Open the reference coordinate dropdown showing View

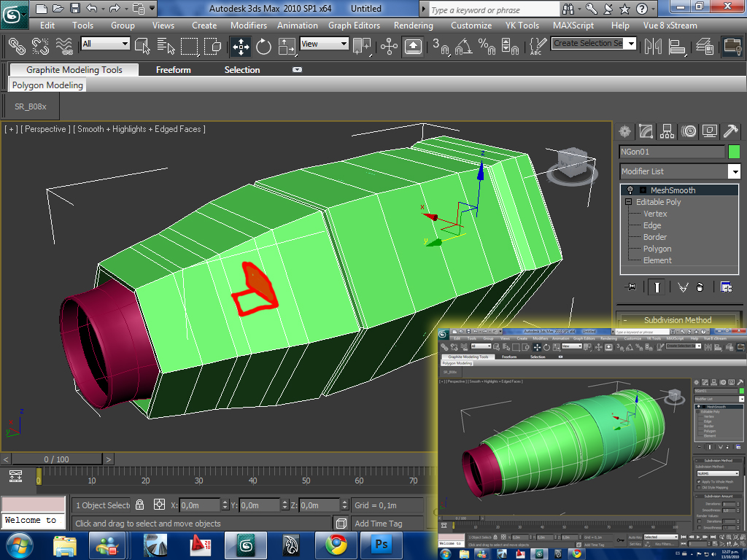pos(325,44)
